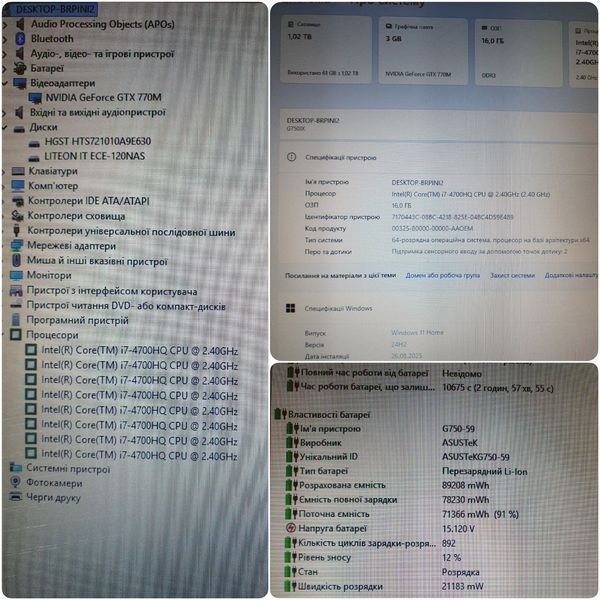600x600 pixels.
Task: Select Розрахована ємність 89208 mWh row
Action: tap(388, 485)
